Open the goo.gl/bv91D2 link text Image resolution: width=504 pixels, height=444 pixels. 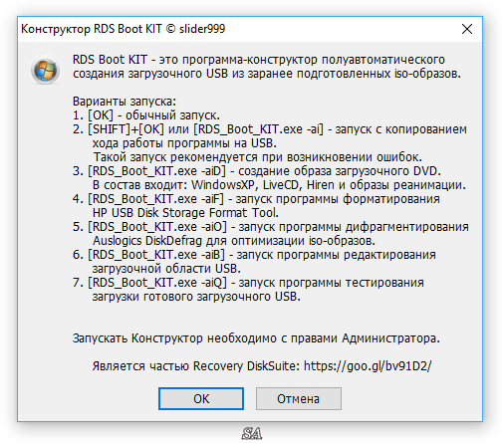click(x=368, y=365)
